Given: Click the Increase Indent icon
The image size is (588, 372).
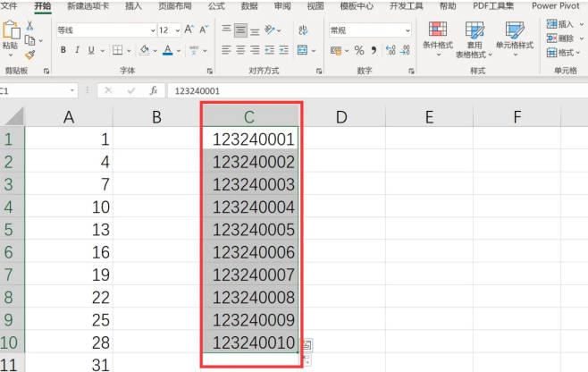Looking at the screenshot, I should coord(284,50).
